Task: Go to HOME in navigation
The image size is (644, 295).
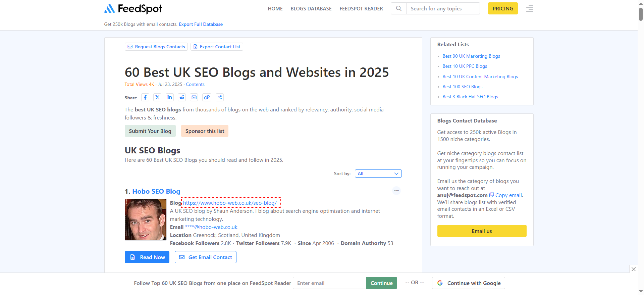Action: tap(275, 8)
